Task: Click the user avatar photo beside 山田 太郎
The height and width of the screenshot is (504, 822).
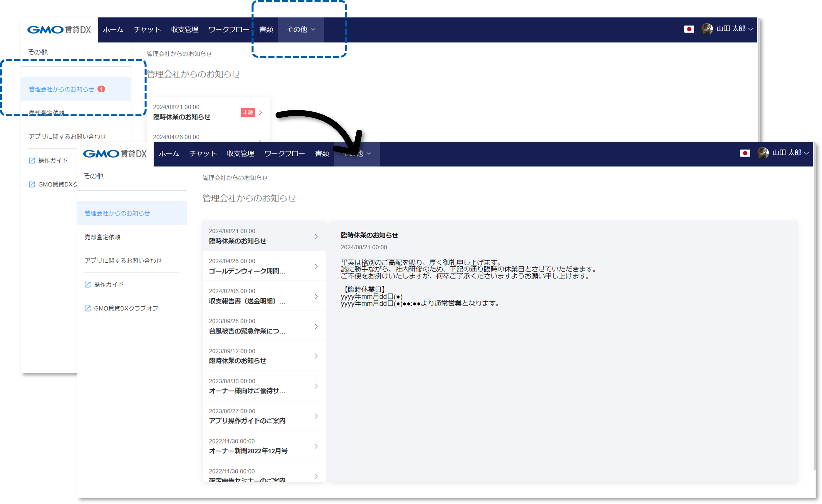Action: point(707,29)
